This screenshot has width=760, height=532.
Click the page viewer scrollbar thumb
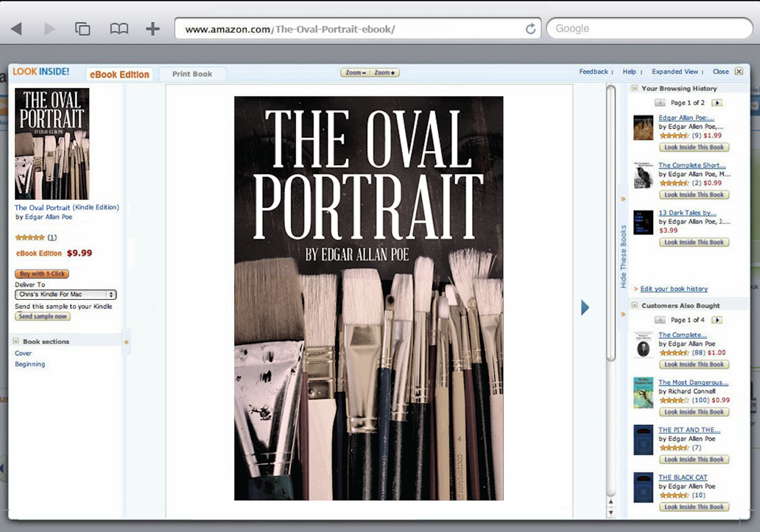click(611, 223)
